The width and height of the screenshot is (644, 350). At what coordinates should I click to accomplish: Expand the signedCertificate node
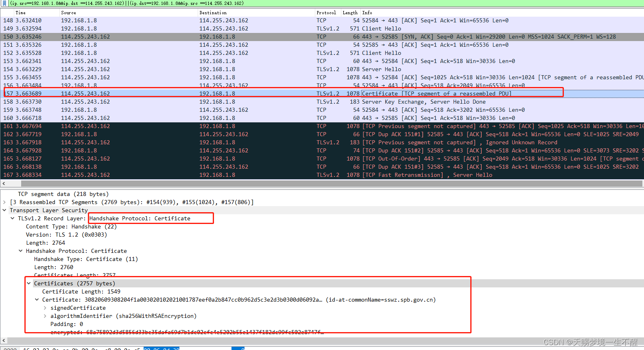[45, 308]
